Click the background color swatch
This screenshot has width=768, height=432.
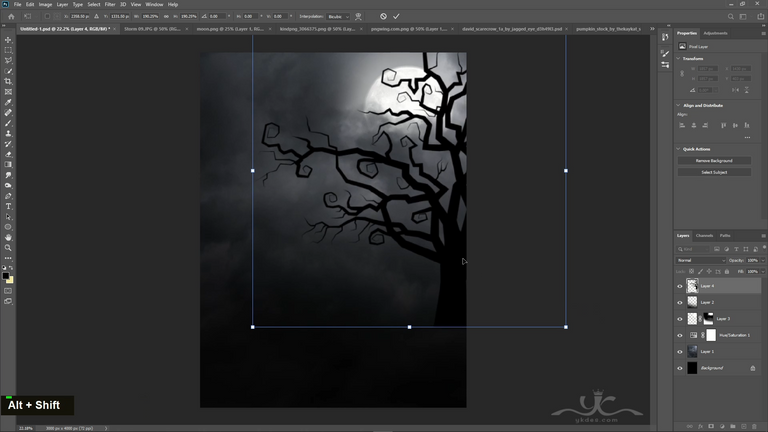[10, 280]
